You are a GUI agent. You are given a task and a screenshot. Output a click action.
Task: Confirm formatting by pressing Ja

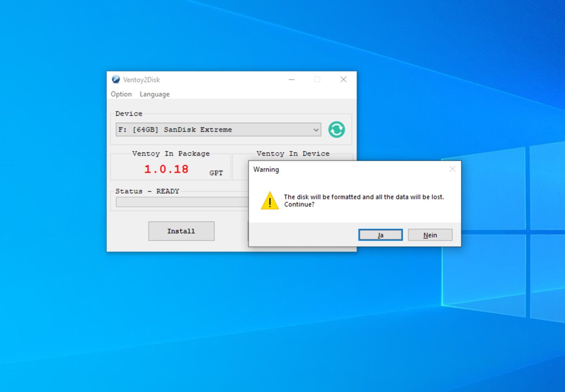[380, 235]
